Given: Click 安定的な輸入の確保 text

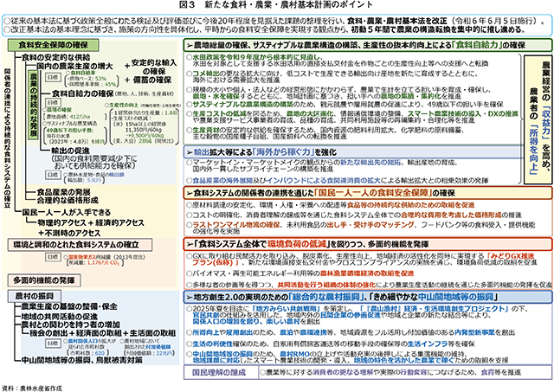Looking at the screenshot, I should point(153,67).
